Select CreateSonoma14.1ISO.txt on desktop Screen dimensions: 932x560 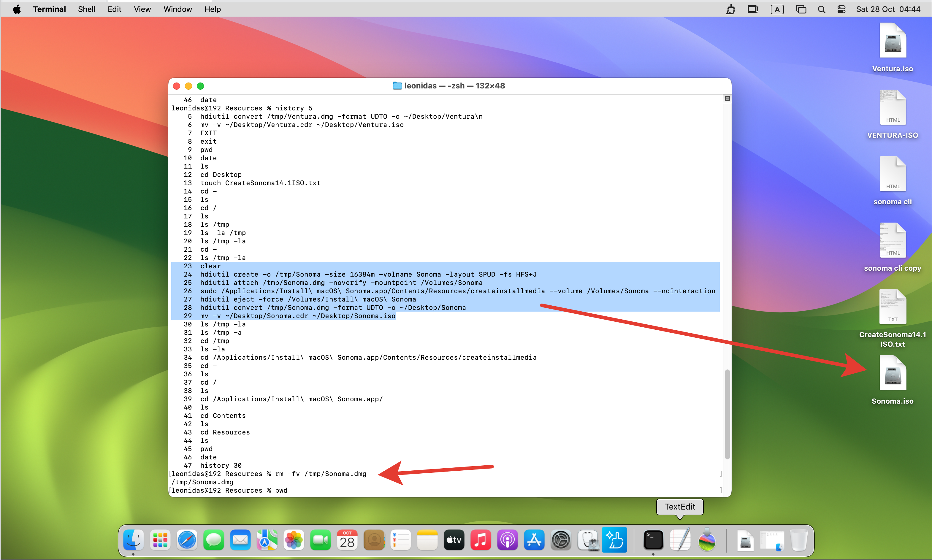click(893, 318)
